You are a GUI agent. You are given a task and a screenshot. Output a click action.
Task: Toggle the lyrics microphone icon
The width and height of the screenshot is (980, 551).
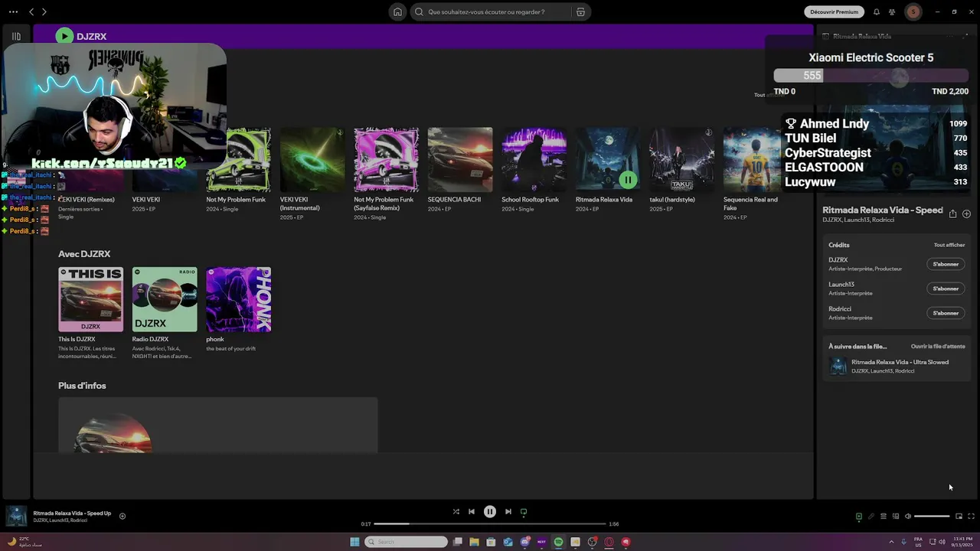pos(871,517)
